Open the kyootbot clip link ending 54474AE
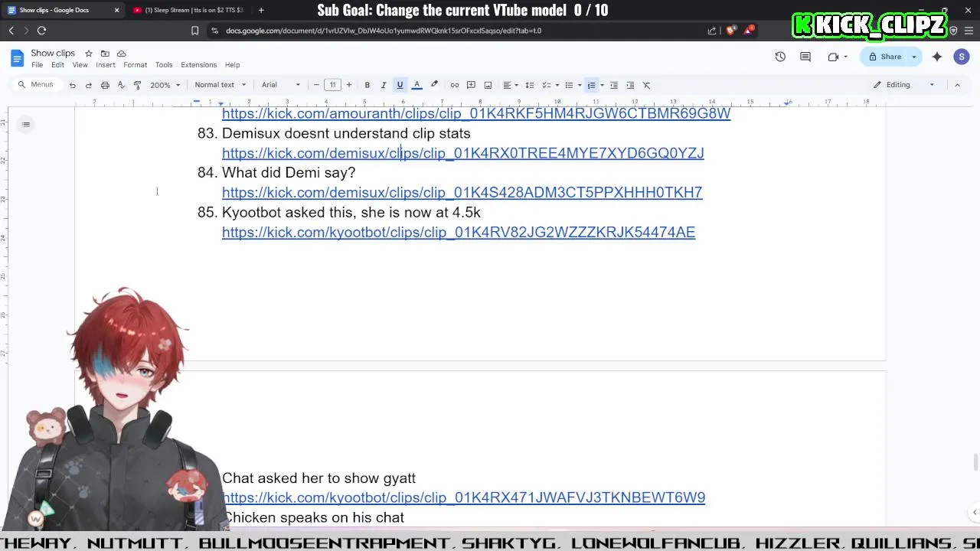980x551 pixels. [x=459, y=232]
